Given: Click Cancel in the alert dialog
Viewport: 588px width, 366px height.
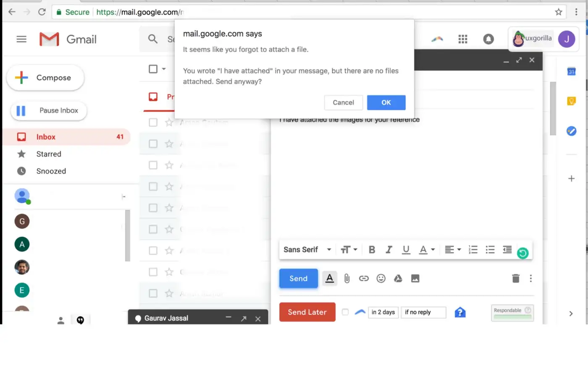Looking at the screenshot, I should 343,102.
